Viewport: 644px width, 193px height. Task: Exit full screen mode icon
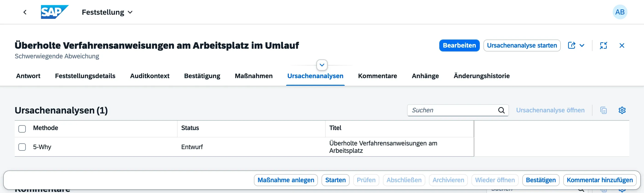click(x=603, y=45)
